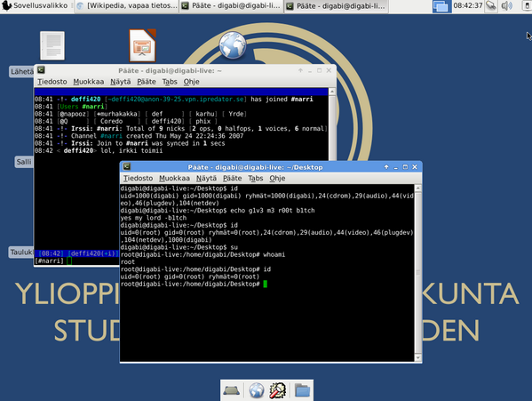The image size is (532, 401).
Task: Maximize the Desktop terminal window
Action: click(405, 167)
